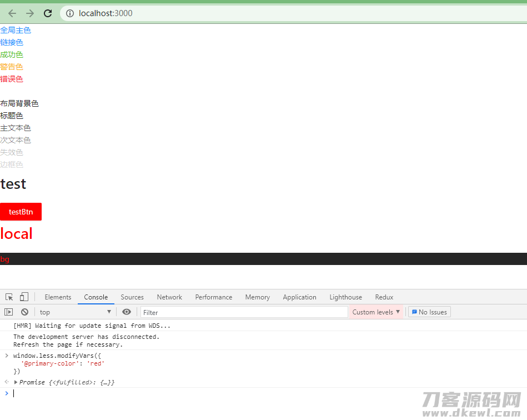This screenshot has height=420, width=527.
Task: Toggle the device toolbar icon
Action: [x=24, y=297]
